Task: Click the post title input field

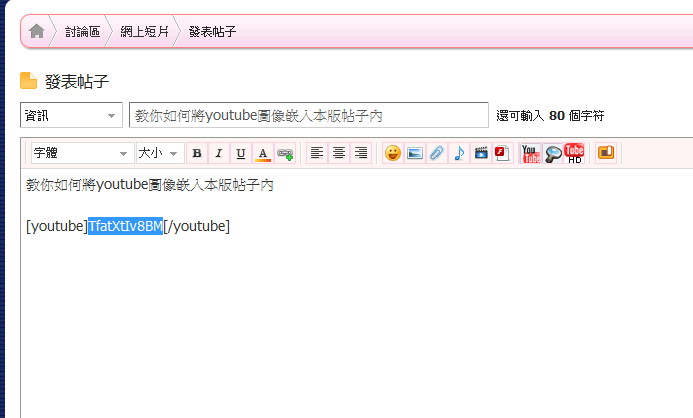Action: click(308, 115)
